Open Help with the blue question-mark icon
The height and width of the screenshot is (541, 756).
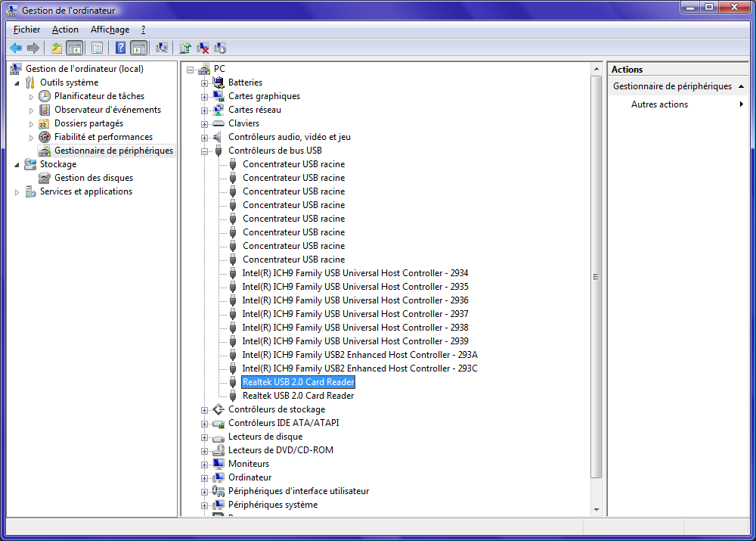tap(121, 48)
